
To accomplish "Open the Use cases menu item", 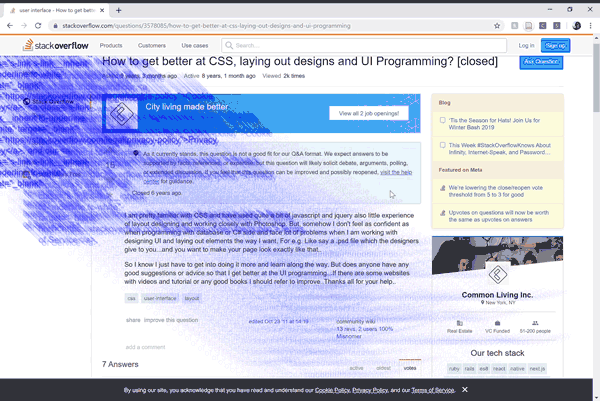I will point(195,46).
